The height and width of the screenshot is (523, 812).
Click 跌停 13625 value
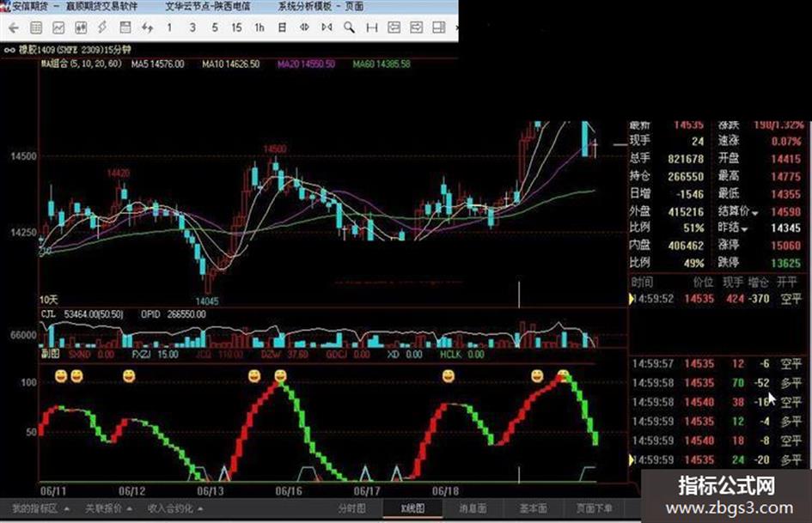click(785, 263)
